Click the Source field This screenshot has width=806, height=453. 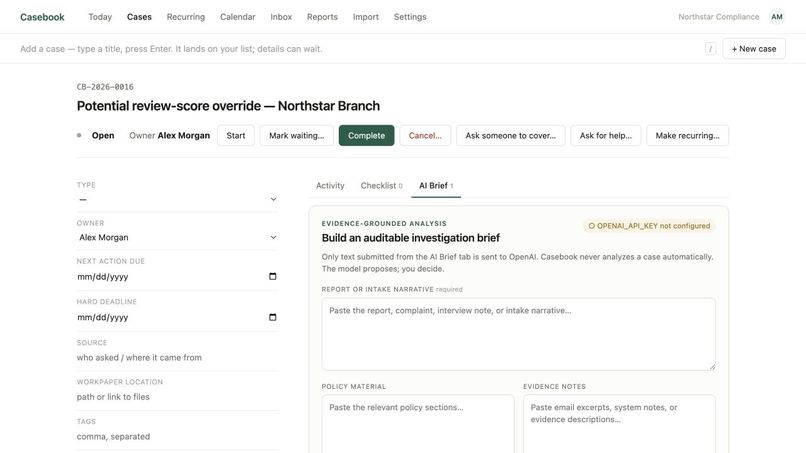[177, 357]
